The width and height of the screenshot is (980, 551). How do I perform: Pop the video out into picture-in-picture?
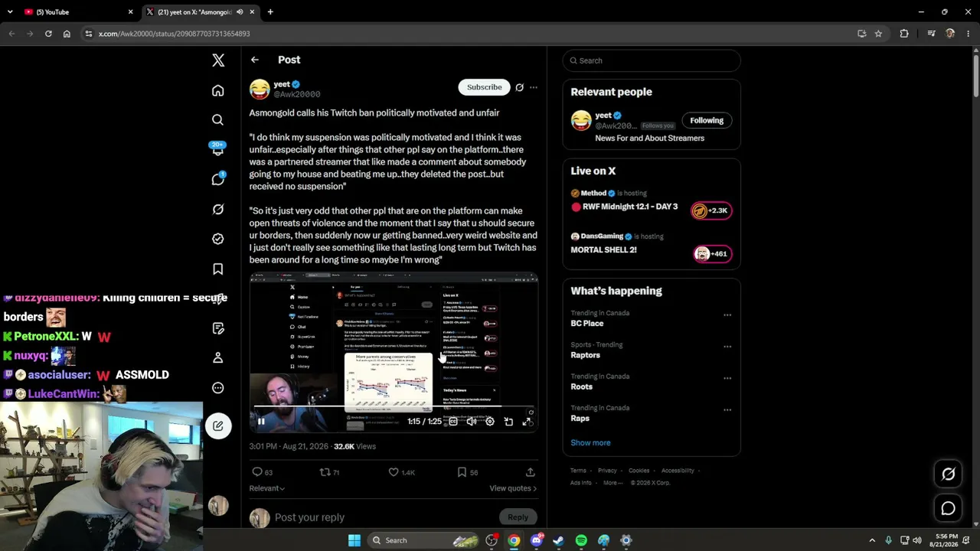508,422
